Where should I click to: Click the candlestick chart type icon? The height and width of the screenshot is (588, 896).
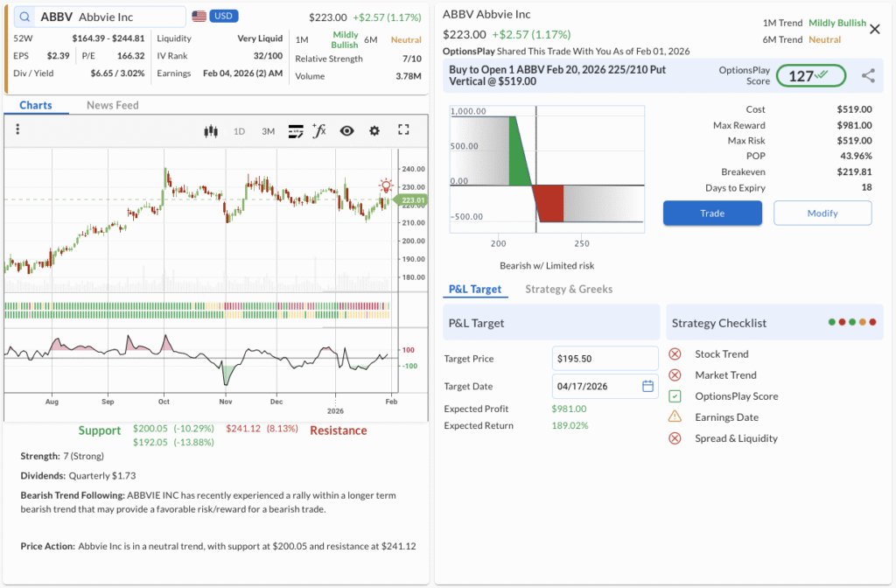pos(210,131)
